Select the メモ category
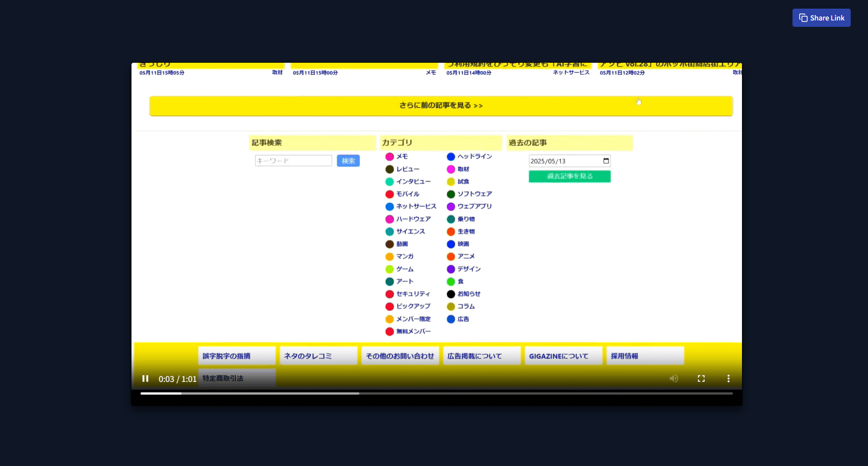 click(397, 156)
